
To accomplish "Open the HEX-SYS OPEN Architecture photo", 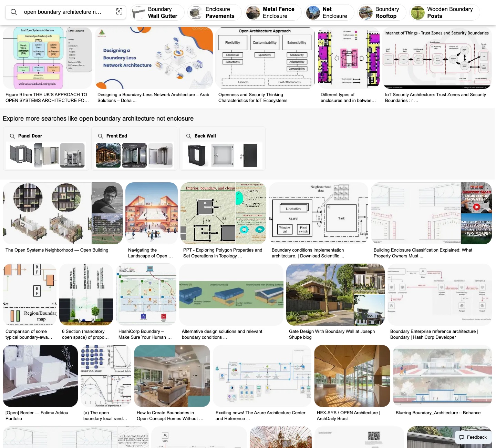I will (x=352, y=376).
